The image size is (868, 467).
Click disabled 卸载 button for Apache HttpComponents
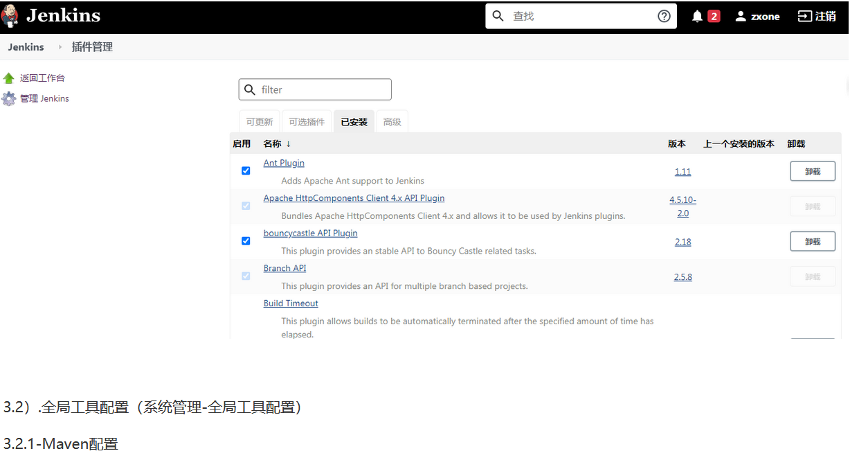point(813,206)
